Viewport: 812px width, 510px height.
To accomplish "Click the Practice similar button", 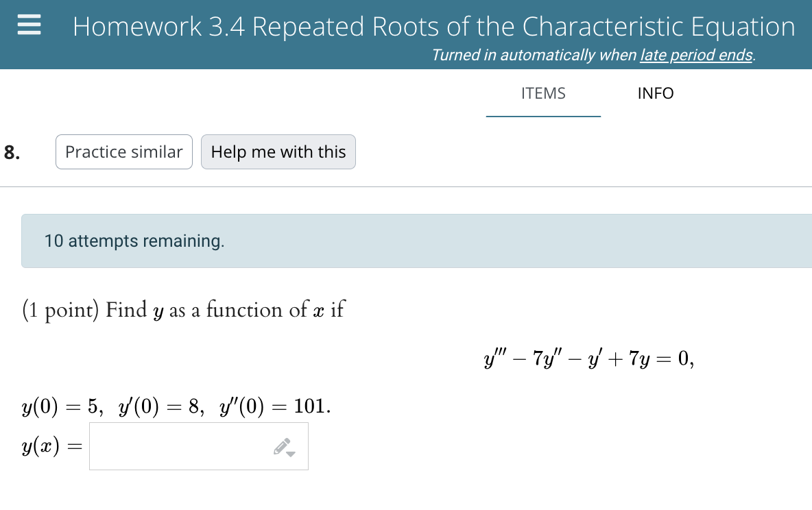I will pos(123,151).
